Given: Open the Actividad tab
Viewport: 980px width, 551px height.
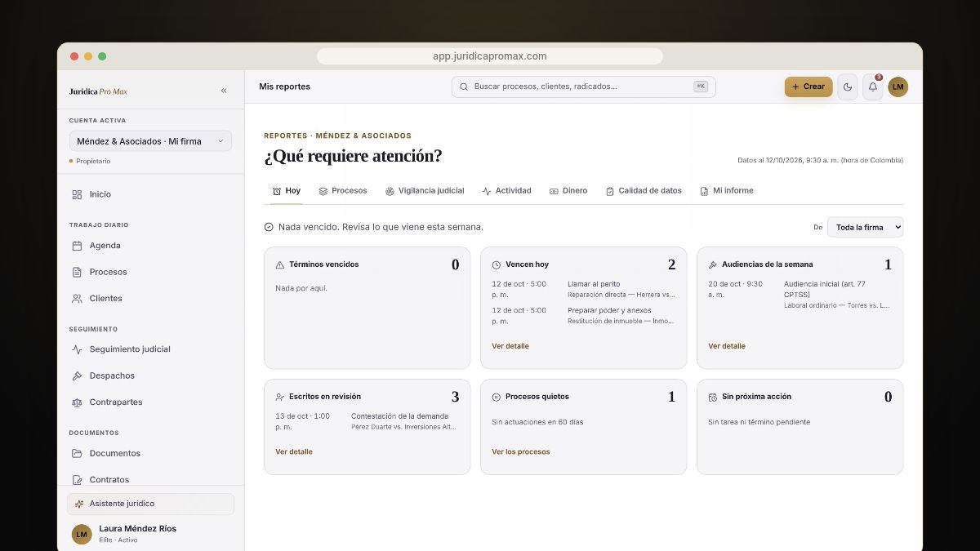Looking at the screenshot, I should click(x=506, y=191).
